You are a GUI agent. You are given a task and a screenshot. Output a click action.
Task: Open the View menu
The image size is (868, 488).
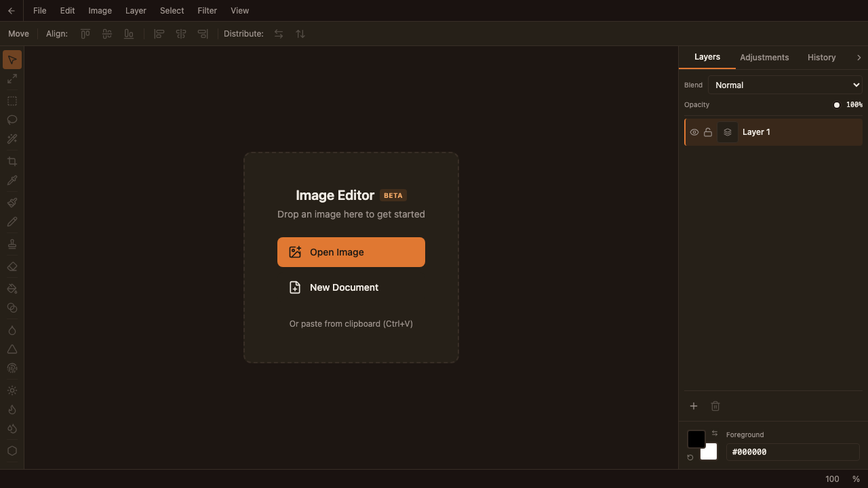click(x=240, y=11)
